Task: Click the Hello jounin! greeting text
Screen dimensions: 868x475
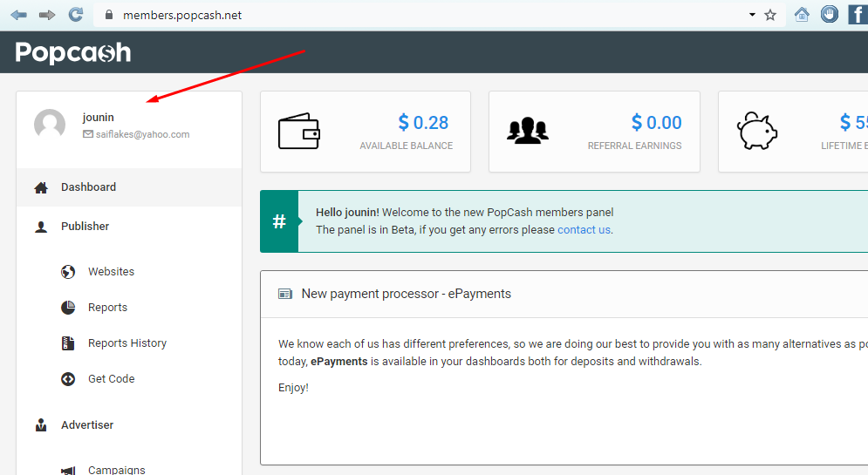Action: coord(347,213)
